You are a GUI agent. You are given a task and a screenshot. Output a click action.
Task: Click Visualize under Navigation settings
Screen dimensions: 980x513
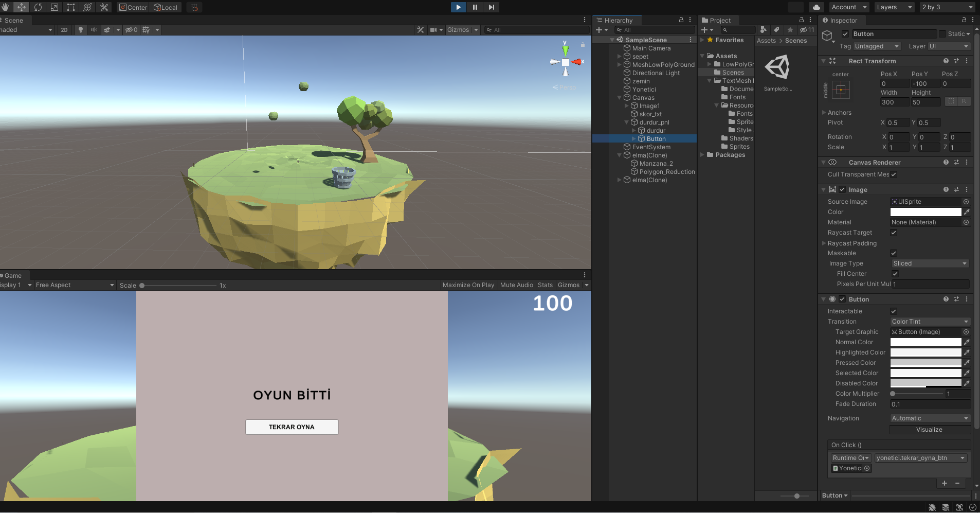[x=930, y=430]
